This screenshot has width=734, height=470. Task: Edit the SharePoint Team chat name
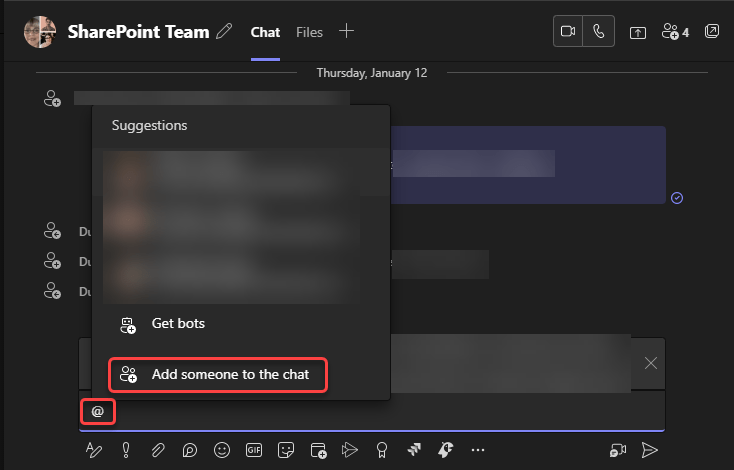pos(224,32)
